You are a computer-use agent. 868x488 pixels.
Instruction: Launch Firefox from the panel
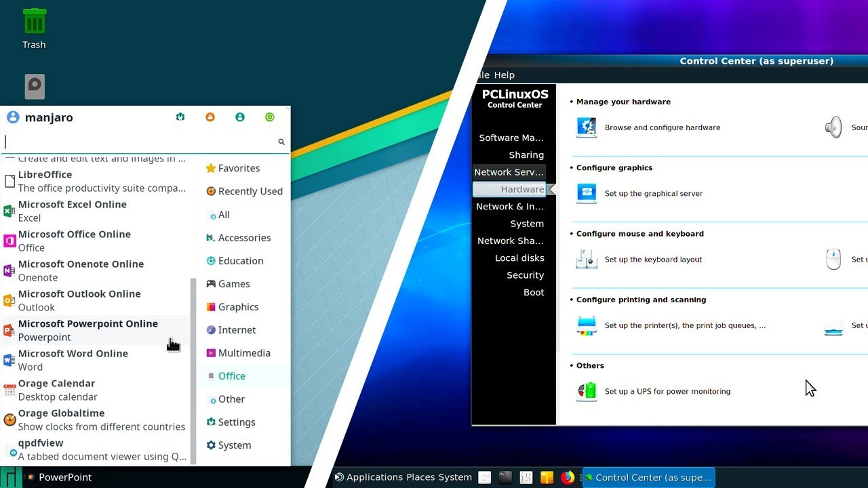(568, 477)
